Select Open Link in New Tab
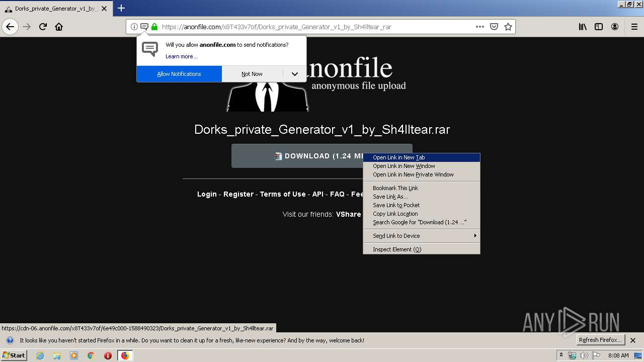The image size is (644, 362). tap(422, 157)
